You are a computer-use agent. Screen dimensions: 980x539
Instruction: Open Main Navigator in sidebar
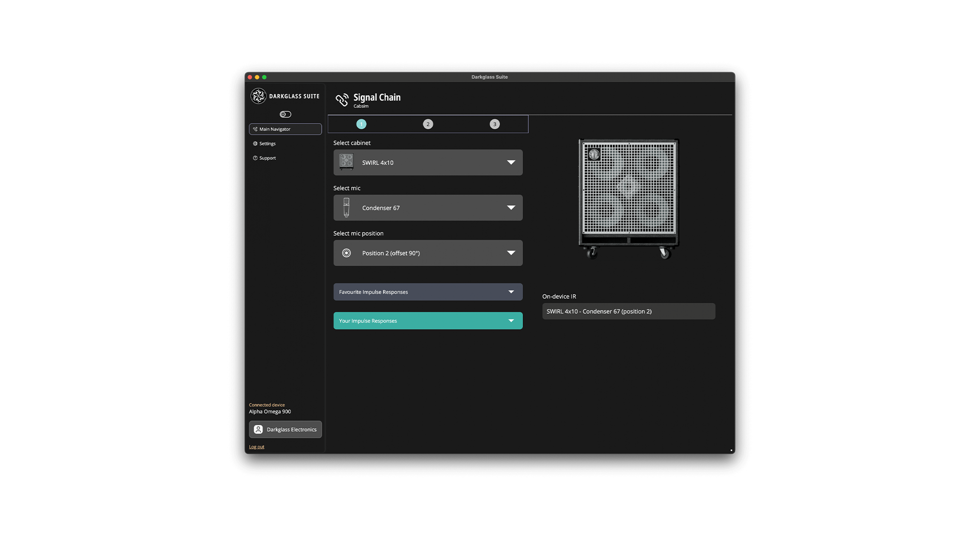click(285, 129)
